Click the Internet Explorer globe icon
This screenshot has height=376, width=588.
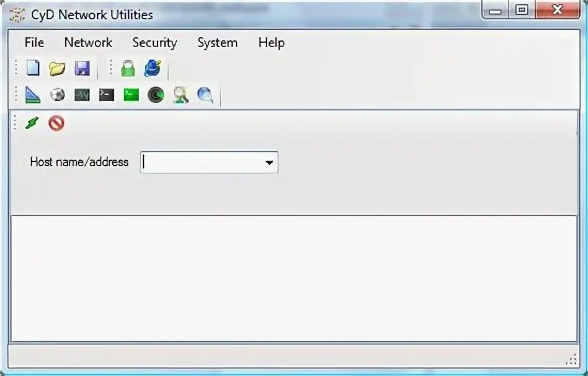pyautogui.click(x=153, y=68)
